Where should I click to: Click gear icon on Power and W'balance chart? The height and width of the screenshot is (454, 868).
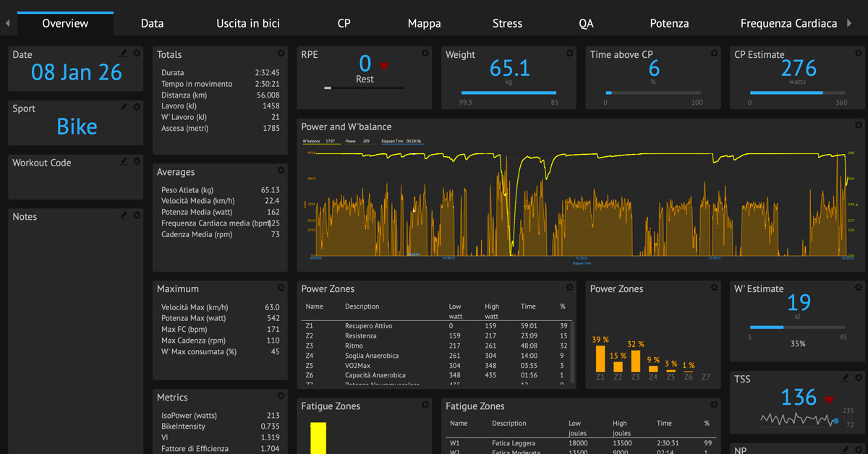pos(859,126)
